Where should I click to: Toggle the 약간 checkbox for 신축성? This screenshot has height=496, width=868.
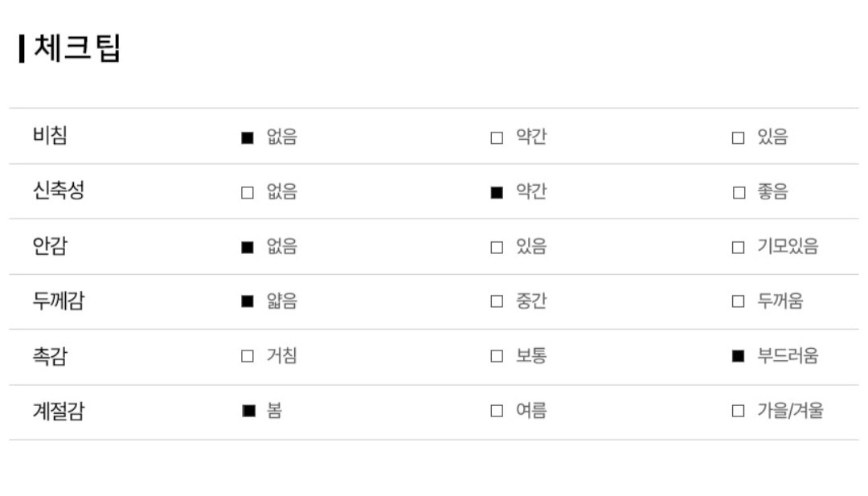(x=497, y=193)
